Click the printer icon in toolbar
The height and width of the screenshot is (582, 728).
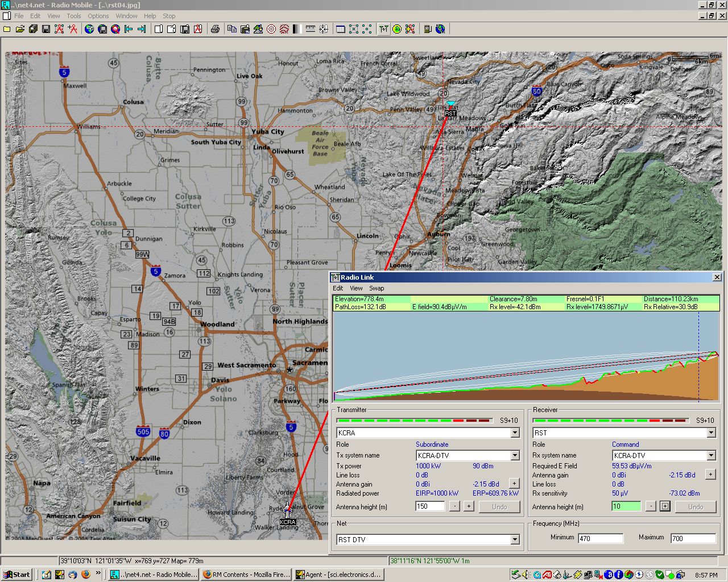point(215,29)
